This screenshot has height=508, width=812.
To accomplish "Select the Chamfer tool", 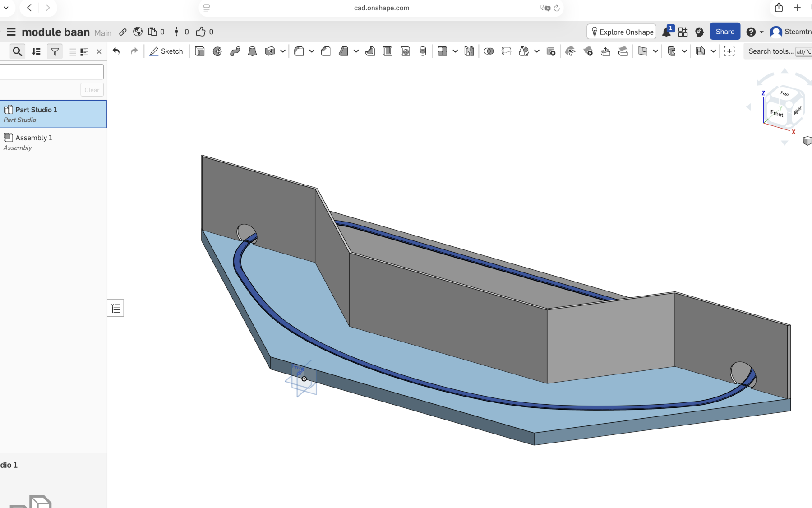I will pos(326,51).
